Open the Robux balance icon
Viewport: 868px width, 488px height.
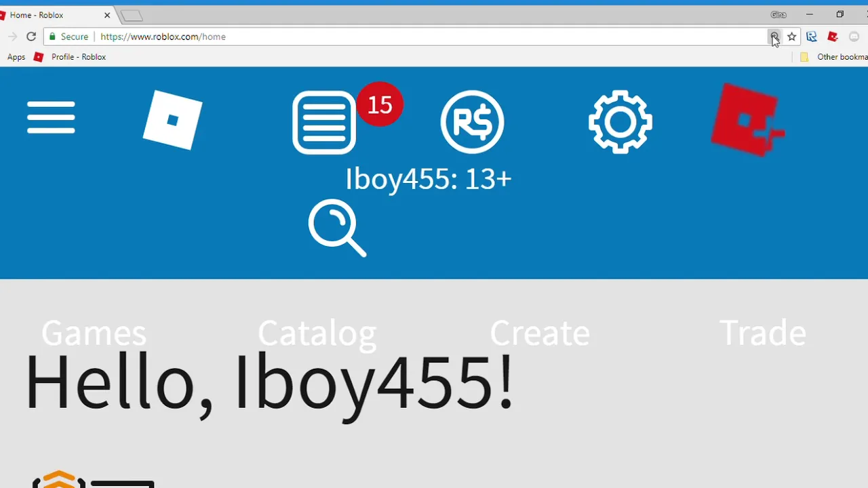pos(472,122)
